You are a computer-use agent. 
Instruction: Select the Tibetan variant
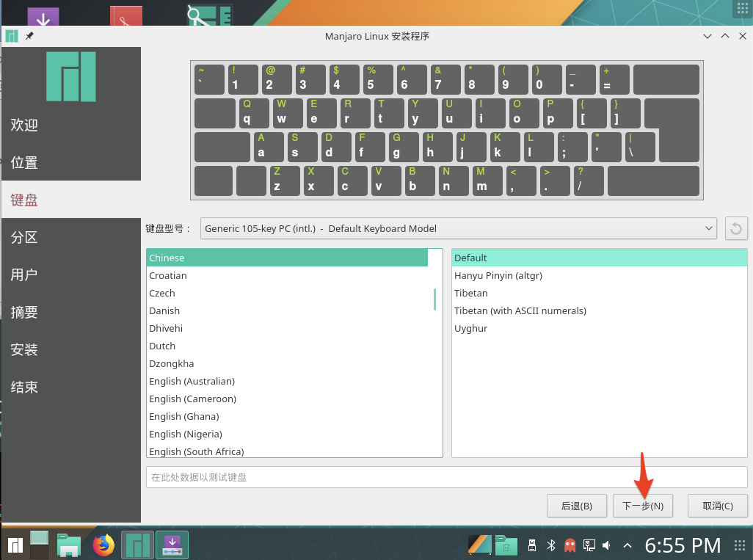click(600, 293)
